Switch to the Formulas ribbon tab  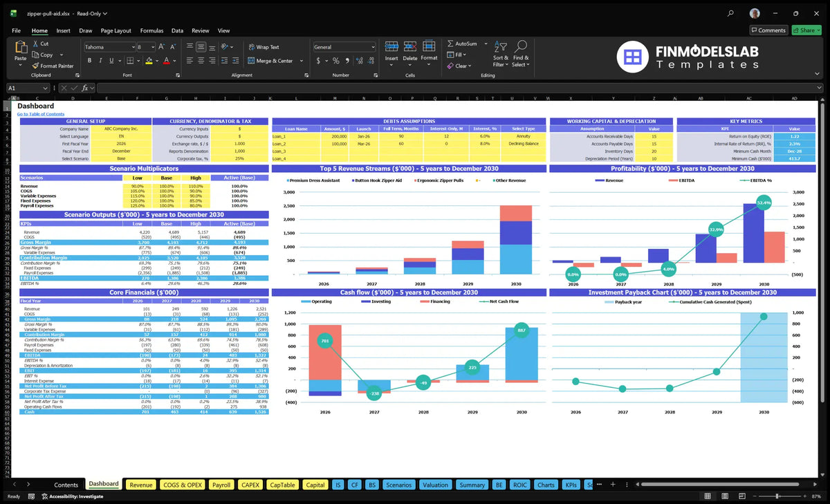coord(151,30)
